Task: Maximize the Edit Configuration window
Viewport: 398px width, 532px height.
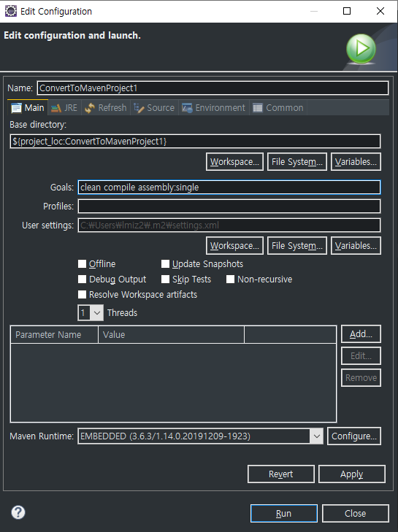Action: pyautogui.click(x=347, y=11)
